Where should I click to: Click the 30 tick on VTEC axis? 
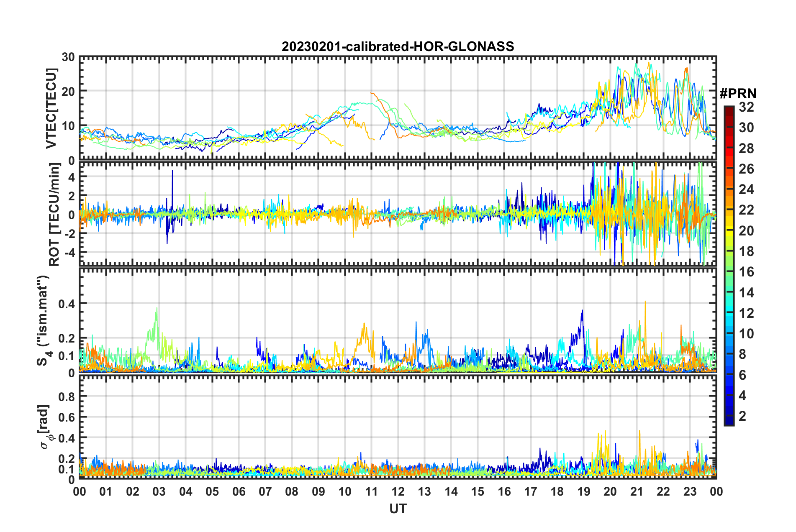click(68, 57)
